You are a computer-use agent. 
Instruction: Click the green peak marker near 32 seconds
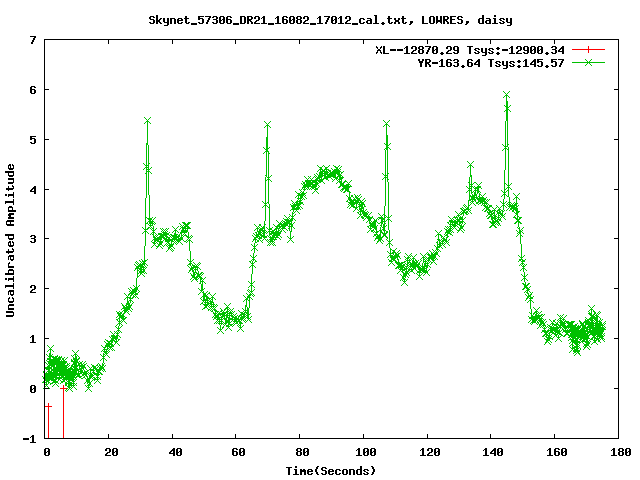click(147, 120)
